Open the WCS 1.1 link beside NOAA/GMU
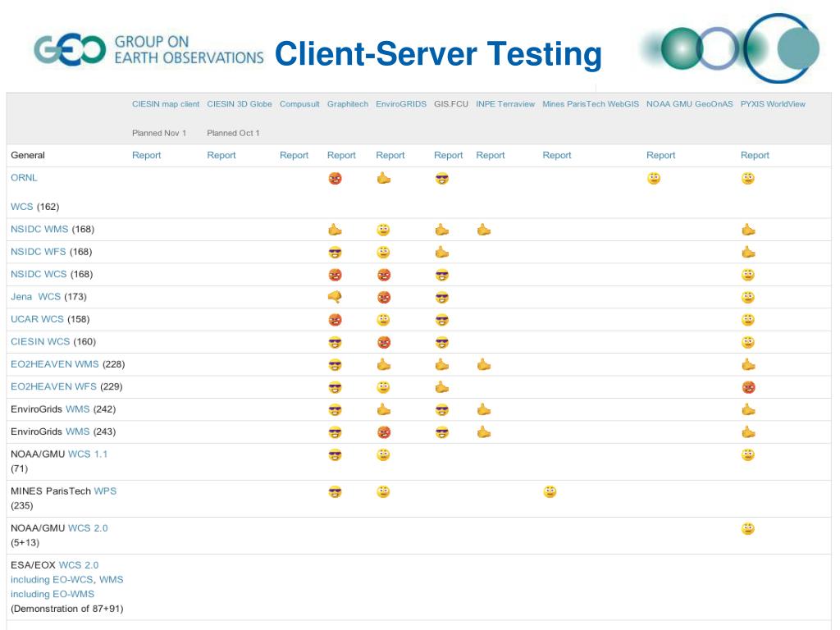Screen dimensions: 840x630 (x=88, y=454)
